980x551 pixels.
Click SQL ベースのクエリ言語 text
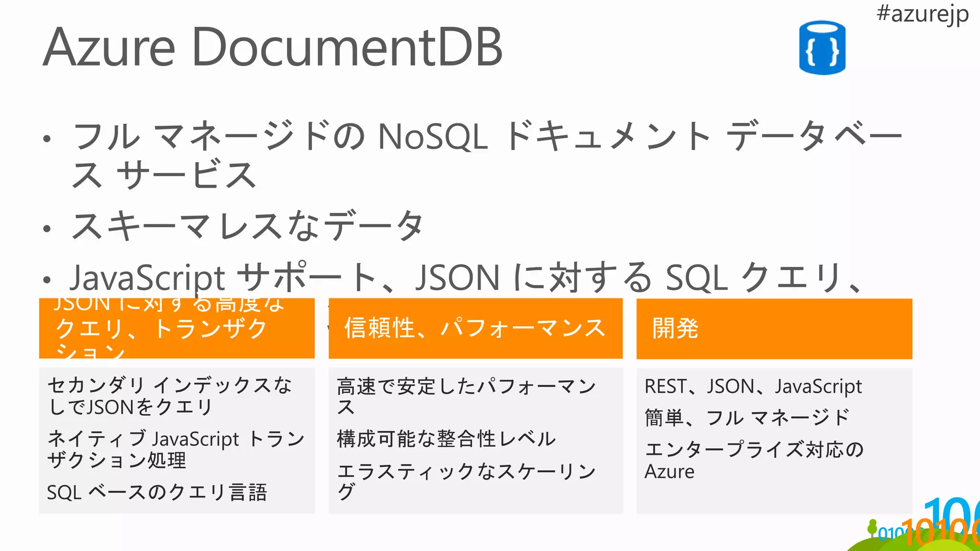click(x=157, y=492)
